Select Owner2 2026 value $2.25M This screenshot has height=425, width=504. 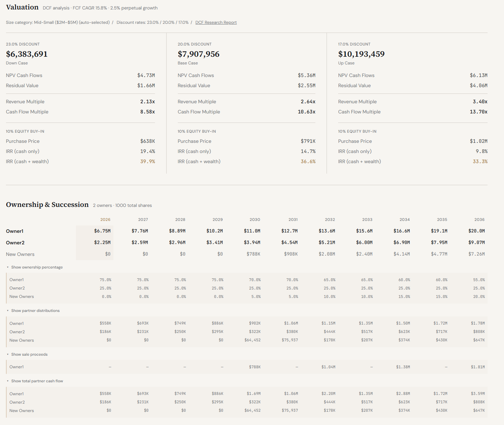(x=102, y=242)
